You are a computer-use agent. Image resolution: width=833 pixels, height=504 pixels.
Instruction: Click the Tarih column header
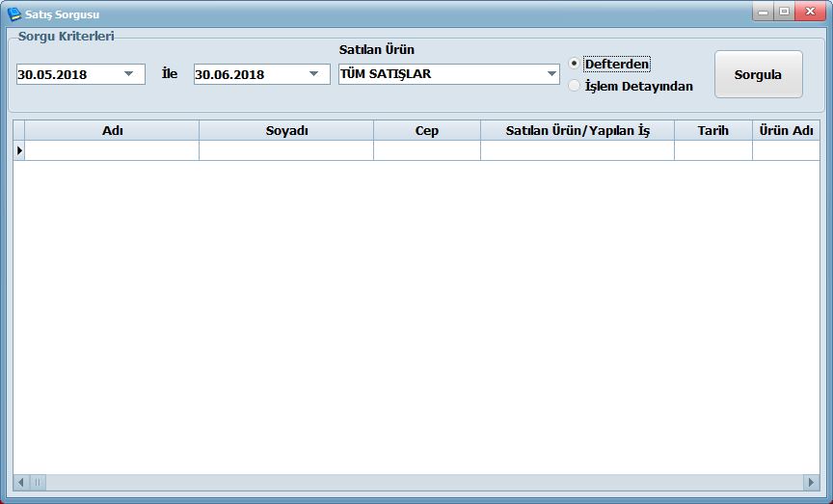713,131
